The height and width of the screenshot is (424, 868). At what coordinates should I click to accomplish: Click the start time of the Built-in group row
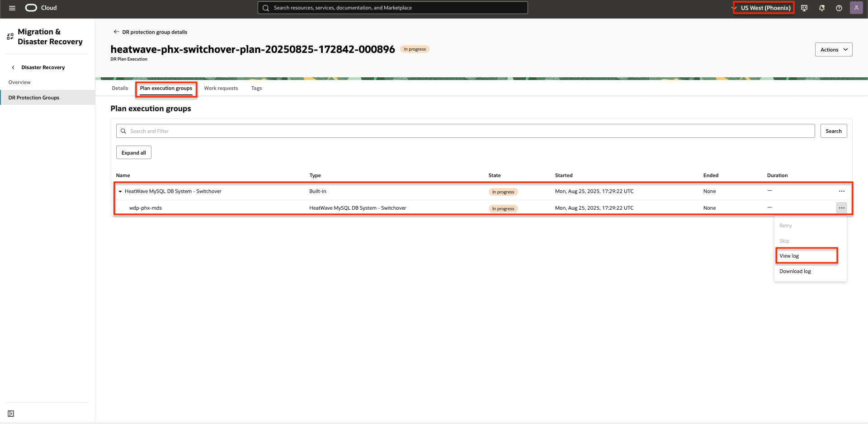(594, 191)
